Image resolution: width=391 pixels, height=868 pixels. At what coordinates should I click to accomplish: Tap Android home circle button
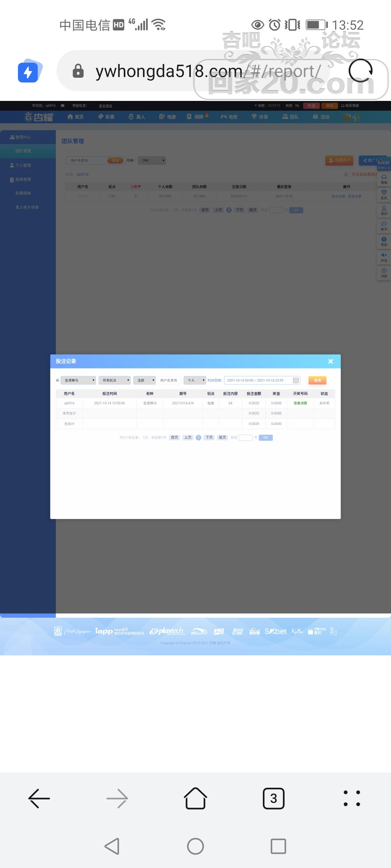(195, 846)
